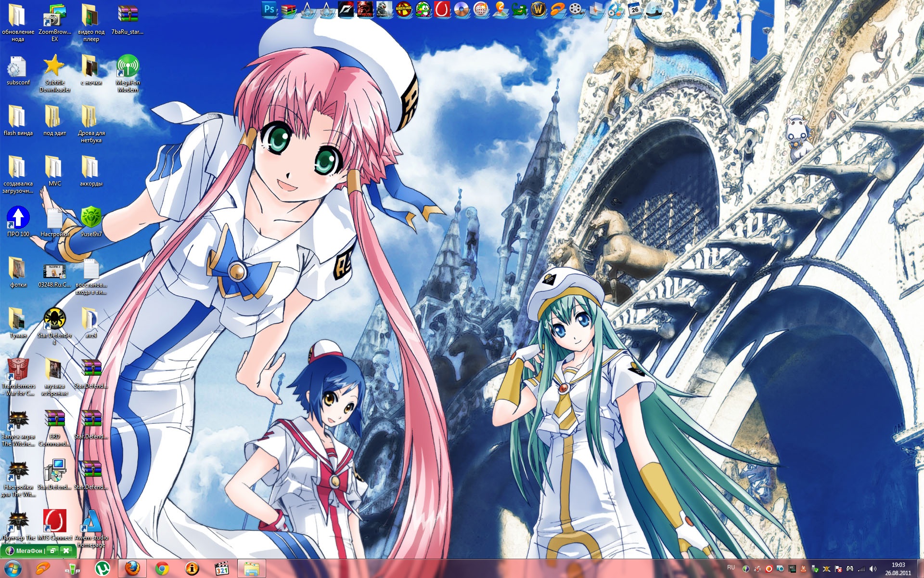
Task: Launch MegaFon Modem desktop shortcut
Action: (x=128, y=73)
